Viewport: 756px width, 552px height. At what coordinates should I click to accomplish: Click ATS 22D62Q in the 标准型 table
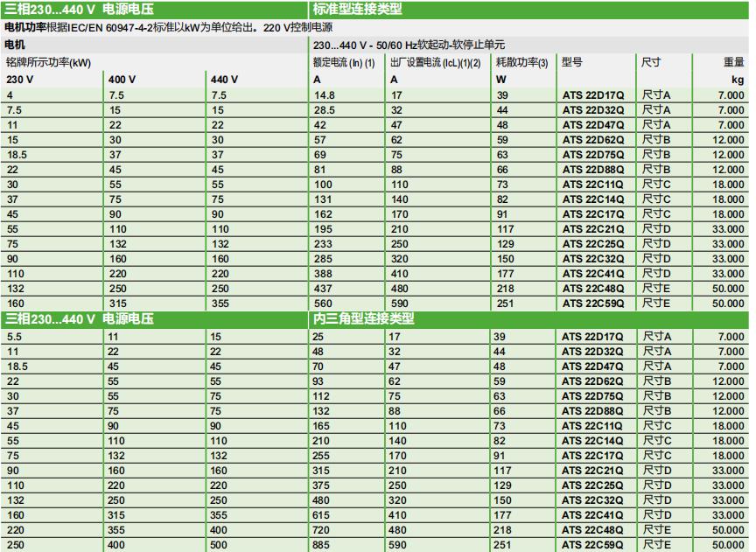[x=593, y=140]
